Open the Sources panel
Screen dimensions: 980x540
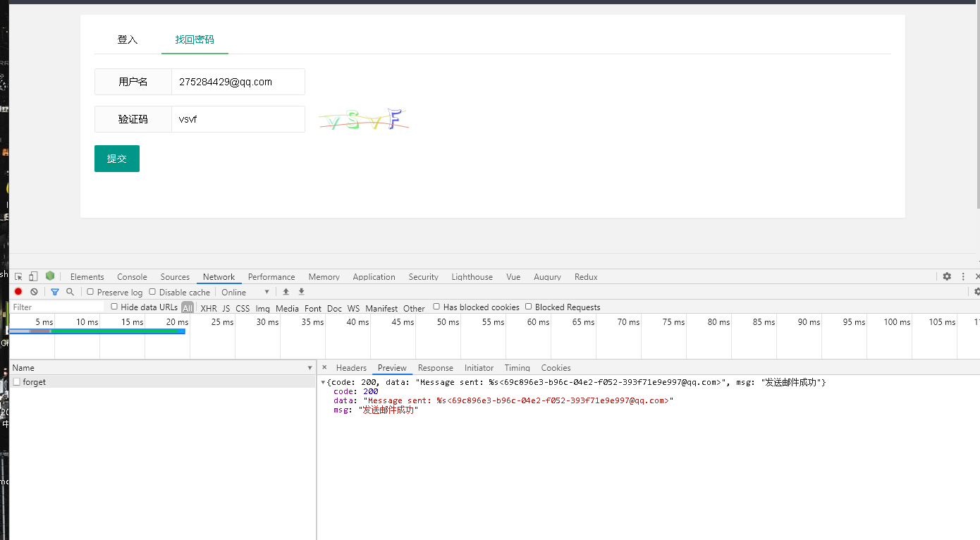point(175,276)
